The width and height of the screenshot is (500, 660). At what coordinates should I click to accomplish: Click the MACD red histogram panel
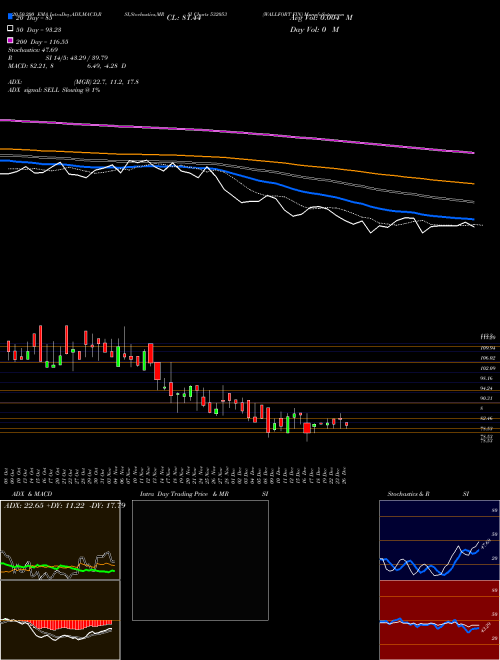pyautogui.click(x=60, y=620)
